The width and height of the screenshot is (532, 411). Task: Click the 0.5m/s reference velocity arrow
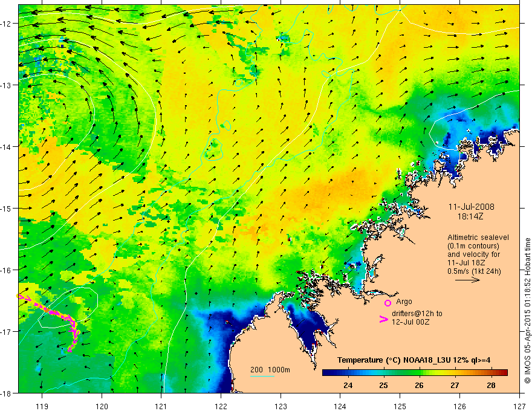(x=467, y=280)
